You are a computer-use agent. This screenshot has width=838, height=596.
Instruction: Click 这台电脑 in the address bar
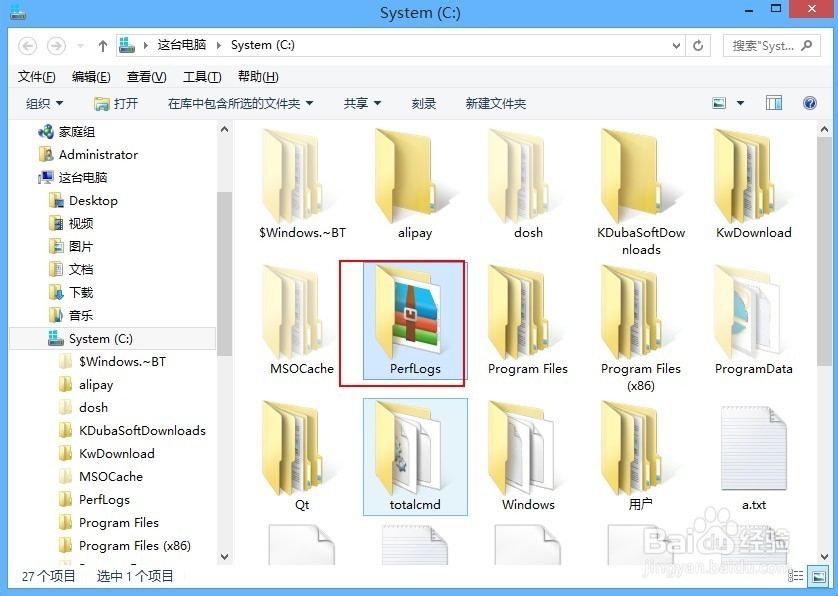pyautogui.click(x=182, y=45)
